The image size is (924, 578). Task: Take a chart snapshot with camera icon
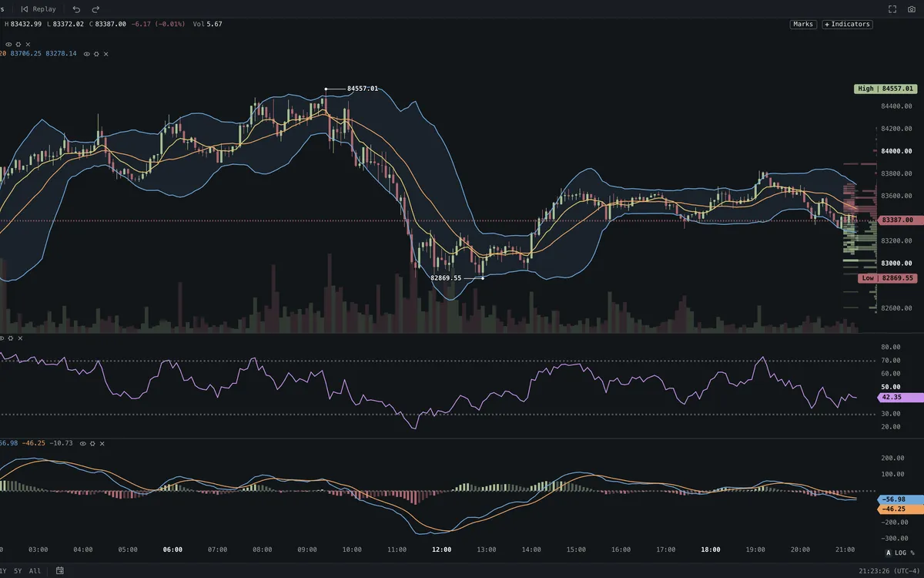pyautogui.click(x=912, y=8)
